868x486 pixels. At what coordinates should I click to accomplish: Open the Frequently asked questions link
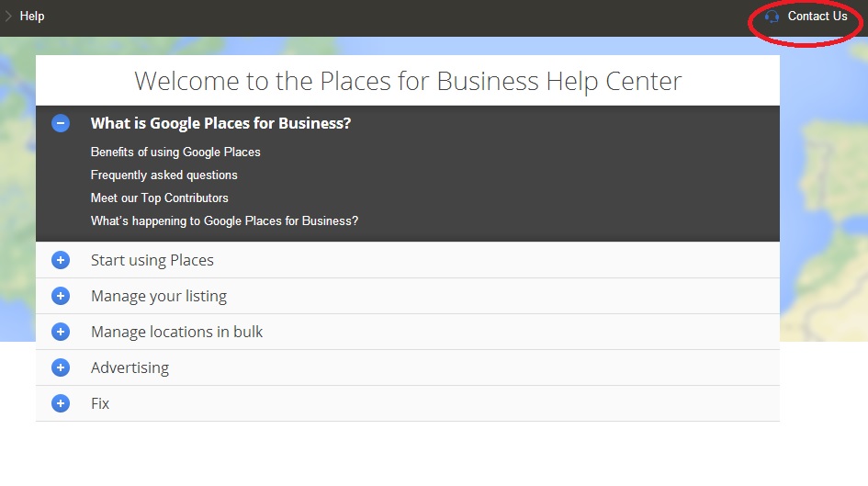point(163,175)
